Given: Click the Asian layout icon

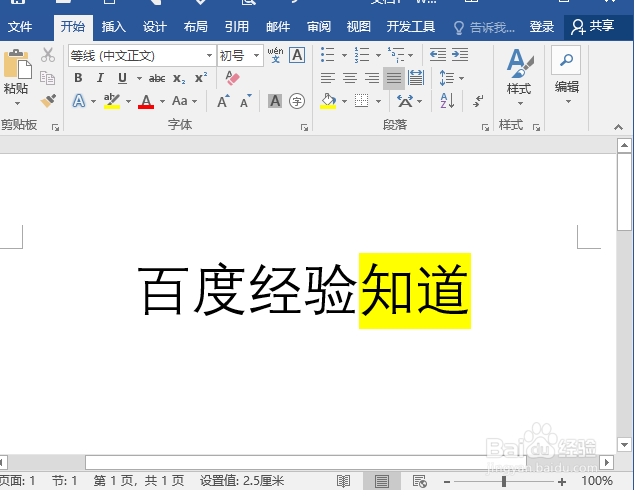Looking at the screenshot, I should tap(405, 101).
